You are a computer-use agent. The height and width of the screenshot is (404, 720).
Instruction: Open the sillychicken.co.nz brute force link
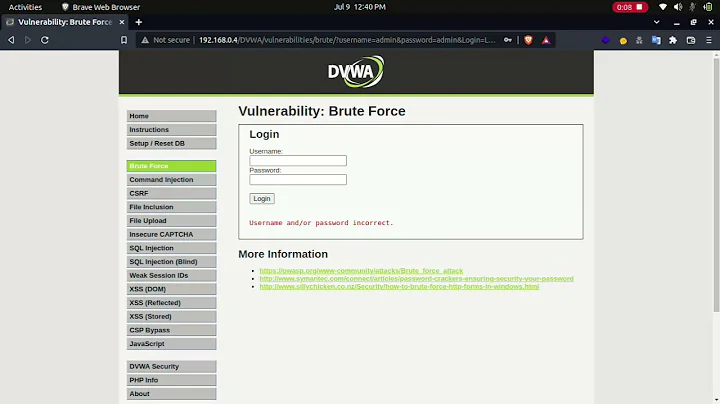tap(399, 286)
